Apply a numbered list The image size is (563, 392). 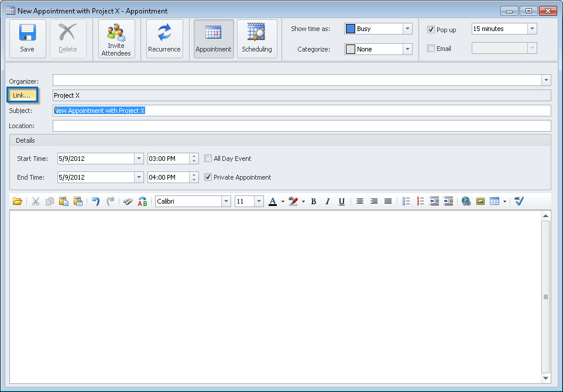click(x=420, y=201)
